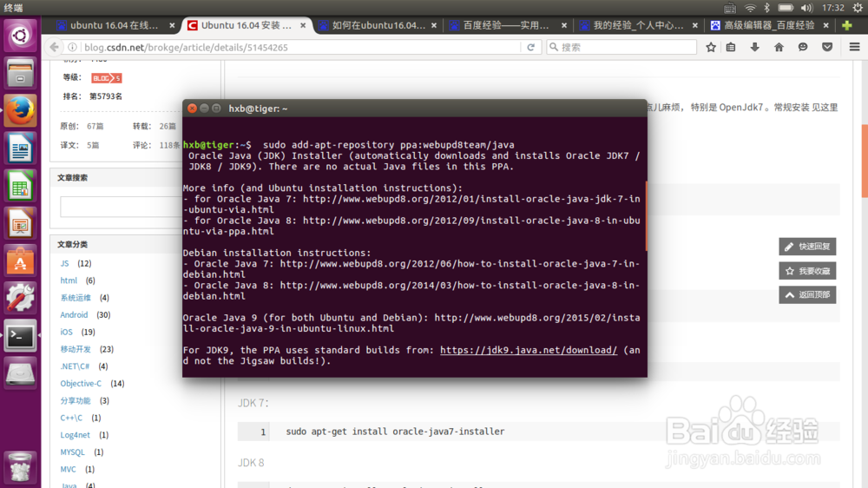This screenshot has height=488, width=868.
Task: Click the 我要收藏 favorite button
Action: coord(807,271)
